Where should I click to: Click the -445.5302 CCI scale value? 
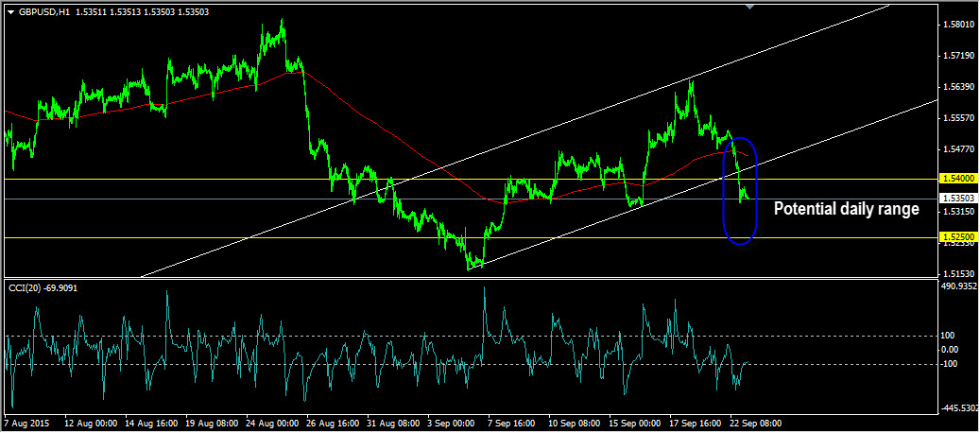click(959, 407)
